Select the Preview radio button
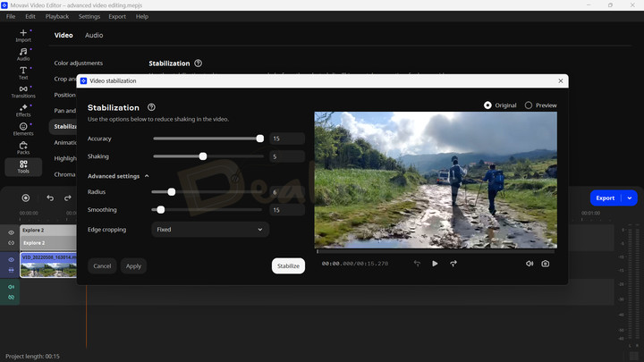This screenshot has width=644, height=362. 529,105
